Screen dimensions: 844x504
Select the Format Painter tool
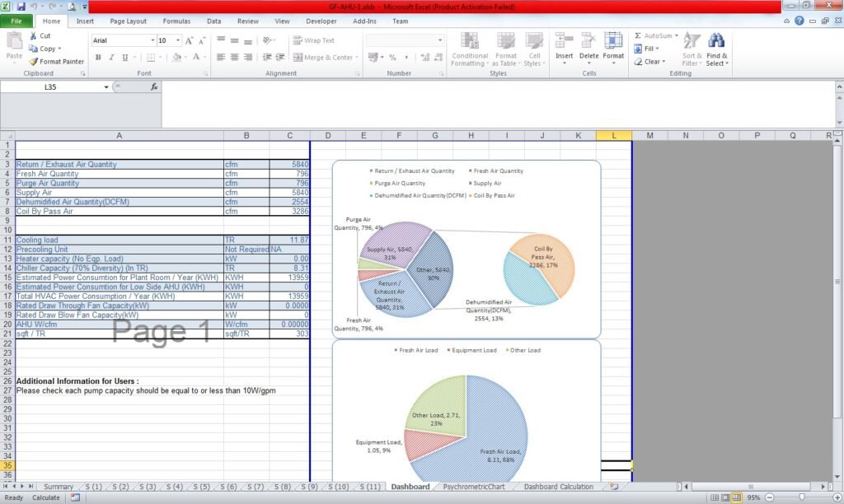point(56,62)
